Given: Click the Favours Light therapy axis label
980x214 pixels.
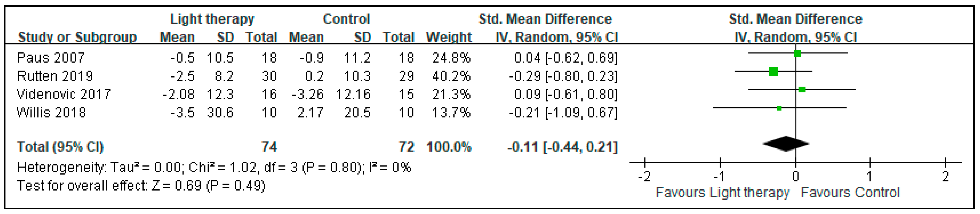Looking at the screenshot, I should [x=723, y=192].
